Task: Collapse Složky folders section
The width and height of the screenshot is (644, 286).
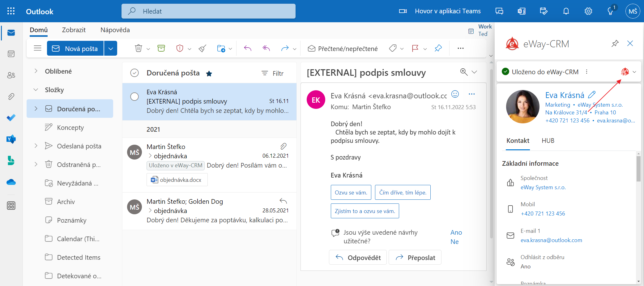Action: (x=36, y=90)
